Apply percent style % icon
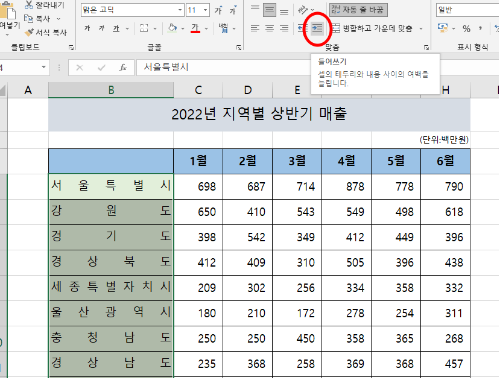Image resolution: width=499 pixels, height=378 pixels. pyautogui.click(x=466, y=29)
